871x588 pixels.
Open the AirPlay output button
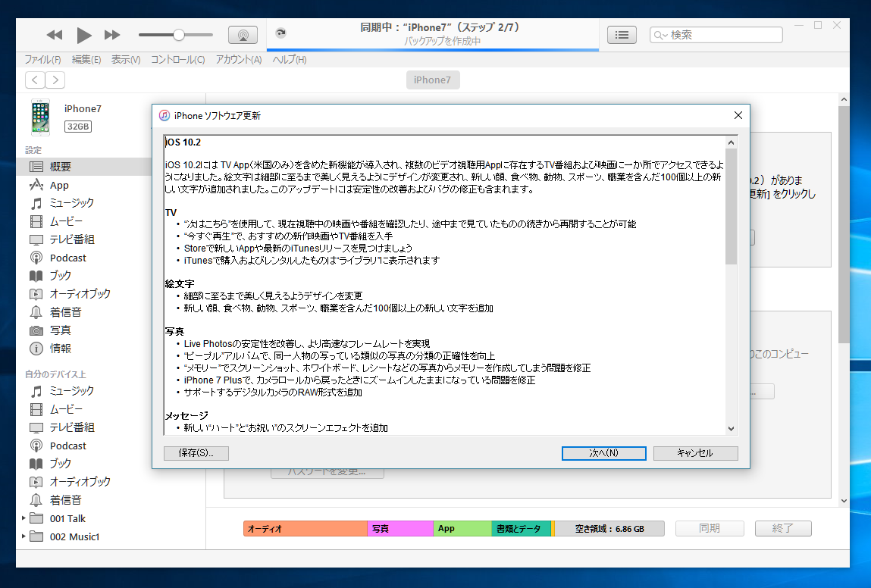(x=243, y=35)
